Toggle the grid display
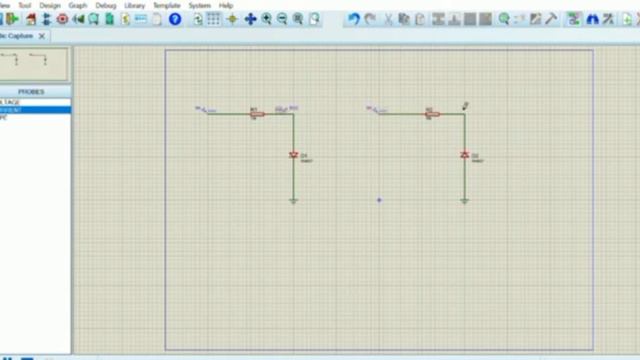This screenshot has width=640, height=360. coord(213,19)
